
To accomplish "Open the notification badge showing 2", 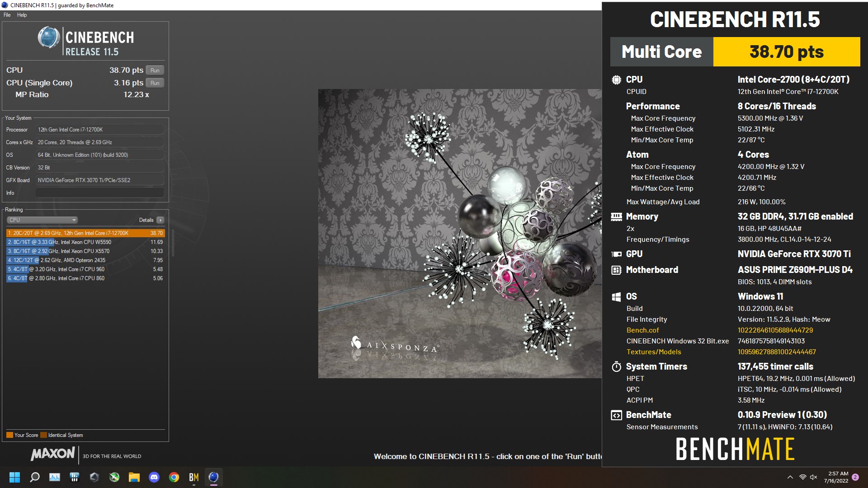I will 855,477.
